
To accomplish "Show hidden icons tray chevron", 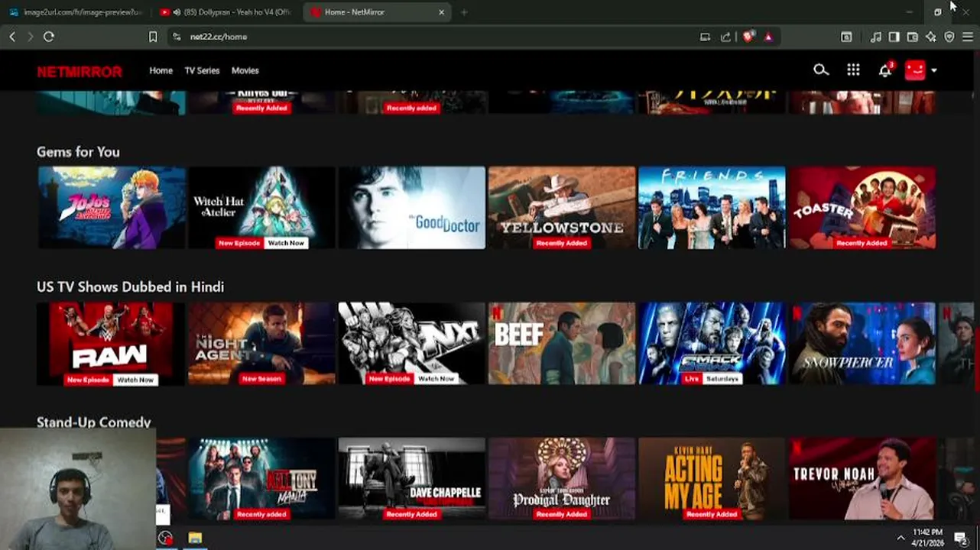I will click(900, 538).
